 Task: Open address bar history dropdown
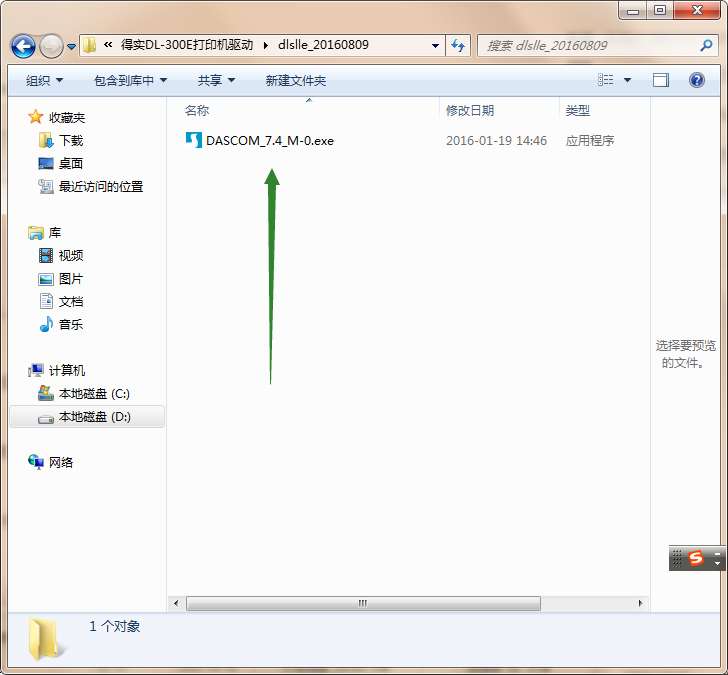tap(435, 45)
